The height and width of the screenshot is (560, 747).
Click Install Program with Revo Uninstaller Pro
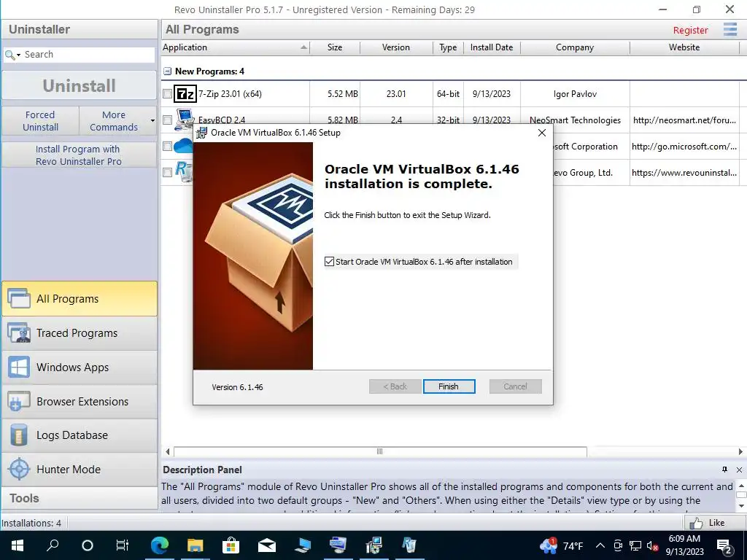[79, 155]
